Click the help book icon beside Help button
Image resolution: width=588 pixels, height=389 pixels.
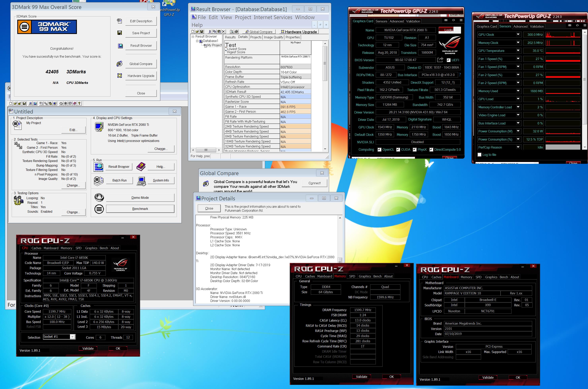click(141, 166)
